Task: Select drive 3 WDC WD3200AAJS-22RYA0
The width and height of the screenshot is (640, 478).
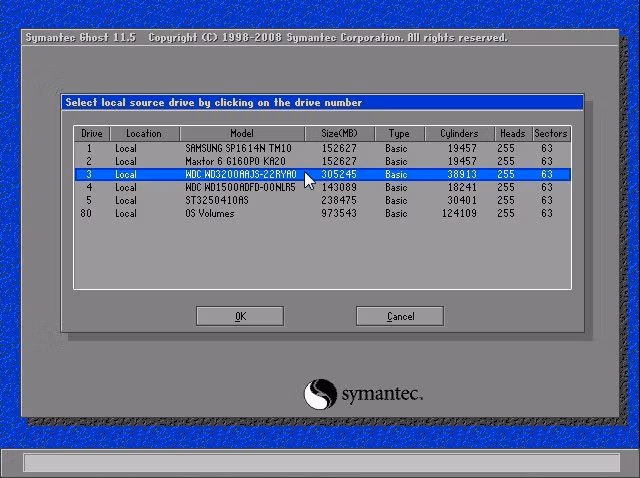Action: (322, 174)
